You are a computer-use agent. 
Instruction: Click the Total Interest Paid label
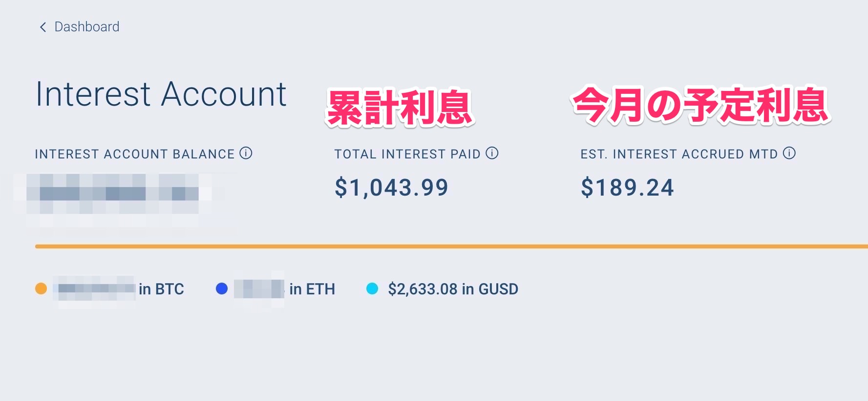click(x=407, y=154)
